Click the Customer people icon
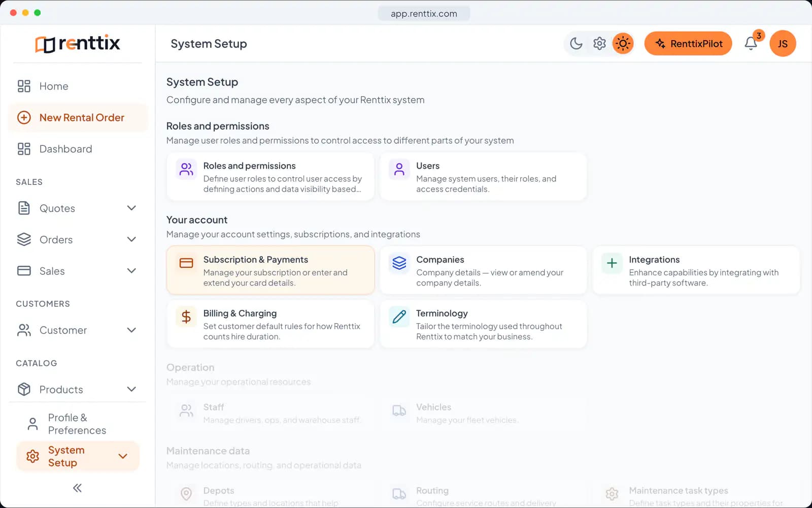812x508 pixels. coord(24,330)
